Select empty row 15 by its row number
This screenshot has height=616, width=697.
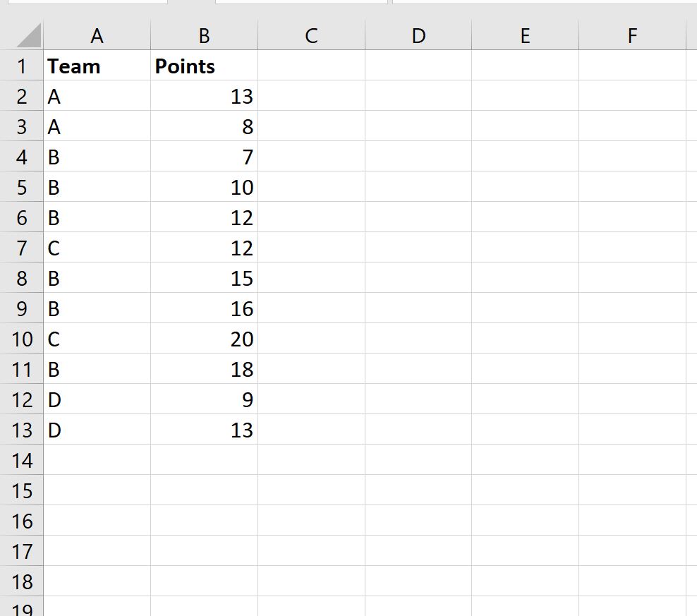pos(22,490)
